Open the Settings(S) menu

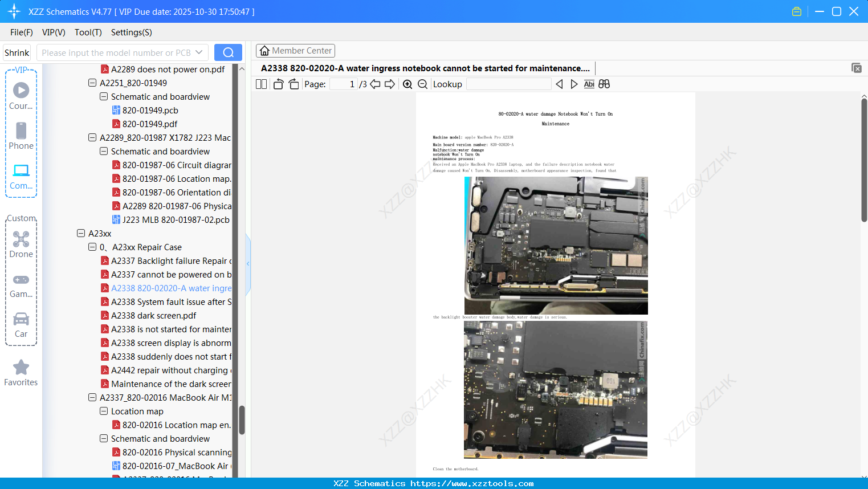click(132, 32)
